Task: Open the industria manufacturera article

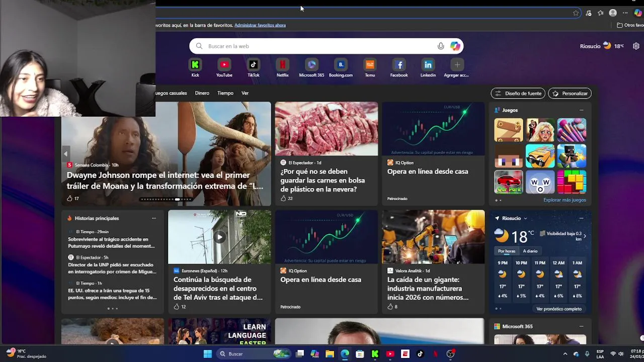Action: click(428, 289)
